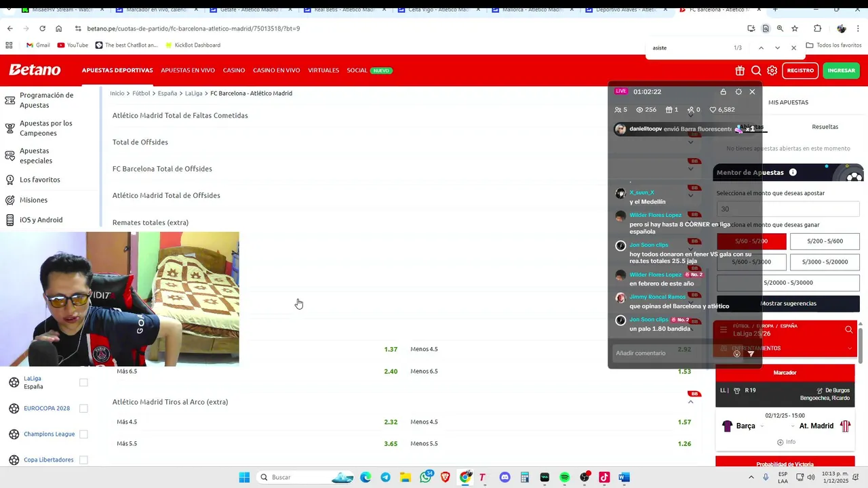Viewport: 868px width, 488px height.
Task: Click the Info plus icon under match
Action: pyautogui.click(x=781, y=442)
